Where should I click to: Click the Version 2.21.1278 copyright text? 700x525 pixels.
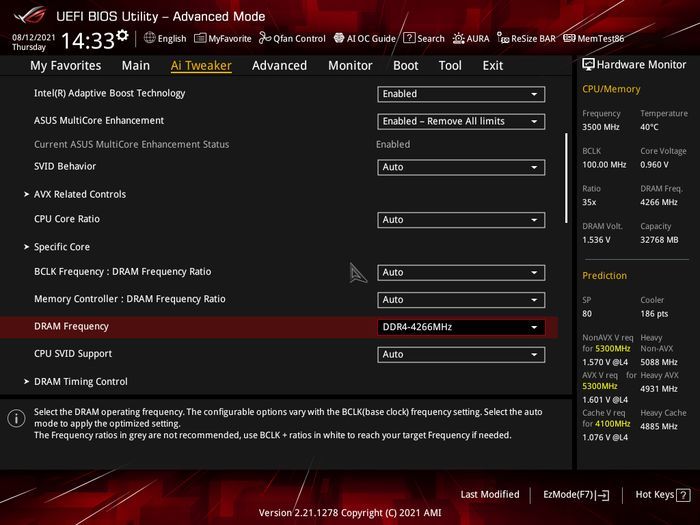[350, 513]
